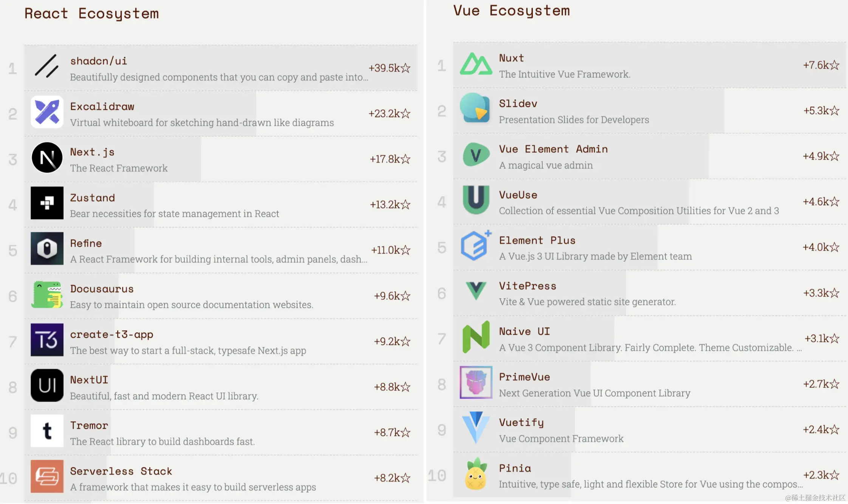
Task: Click the shadcn/ui slash logo icon
Action: tap(47, 66)
